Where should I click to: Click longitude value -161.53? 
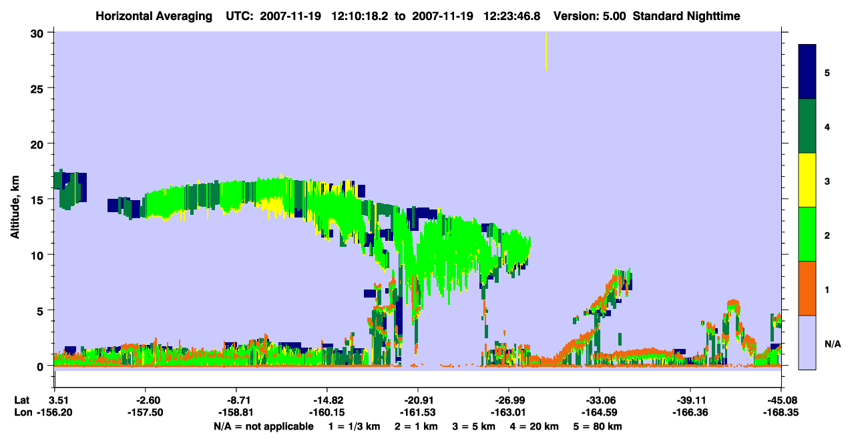418,413
